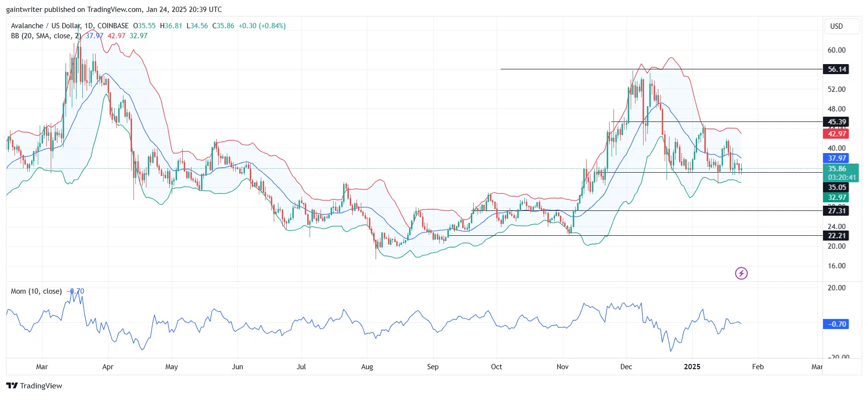
Task: Click the green 32.97 lower band label
Action: click(836, 198)
